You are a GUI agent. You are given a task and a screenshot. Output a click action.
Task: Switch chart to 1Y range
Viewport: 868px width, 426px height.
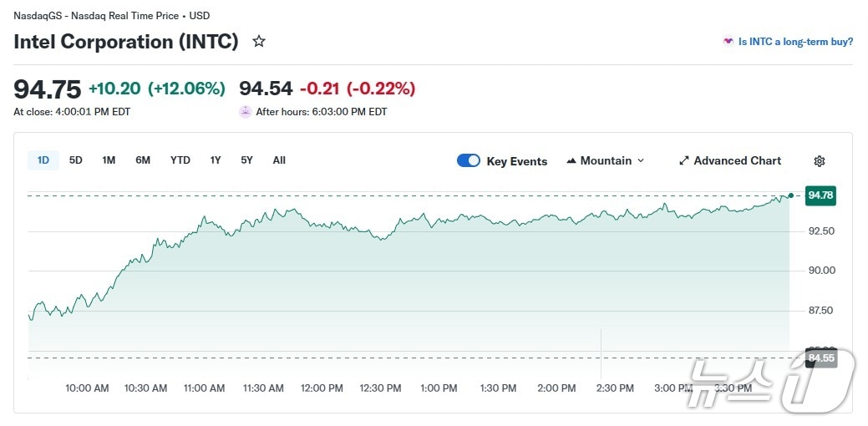pos(216,160)
